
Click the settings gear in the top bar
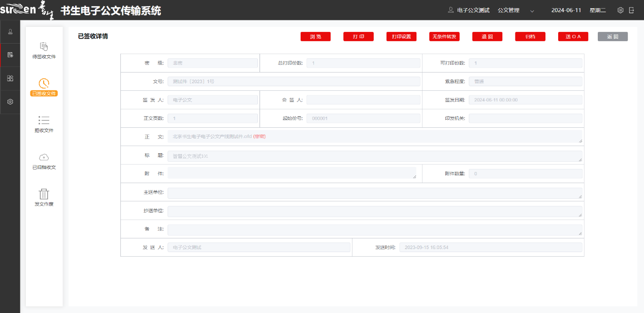tap(620, 10)
